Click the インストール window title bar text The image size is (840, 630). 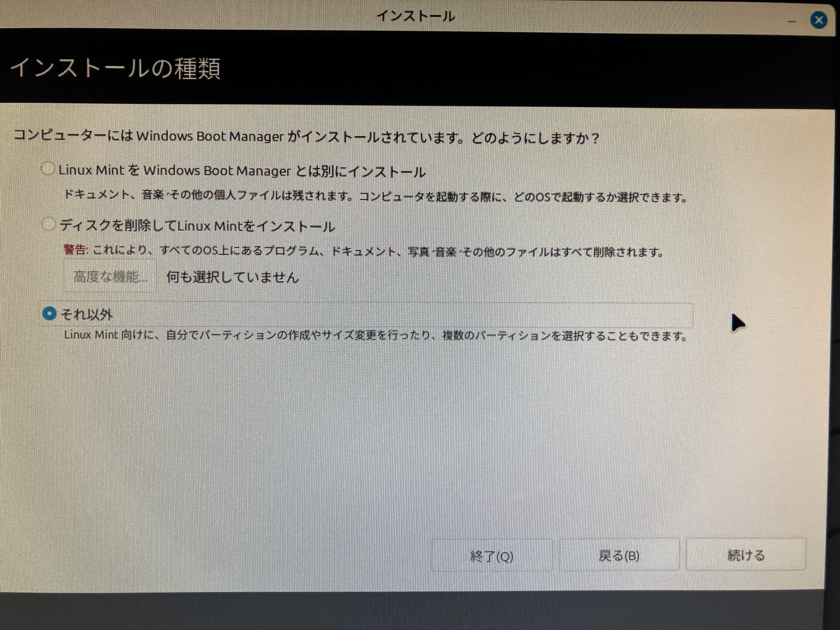(416, 17)
